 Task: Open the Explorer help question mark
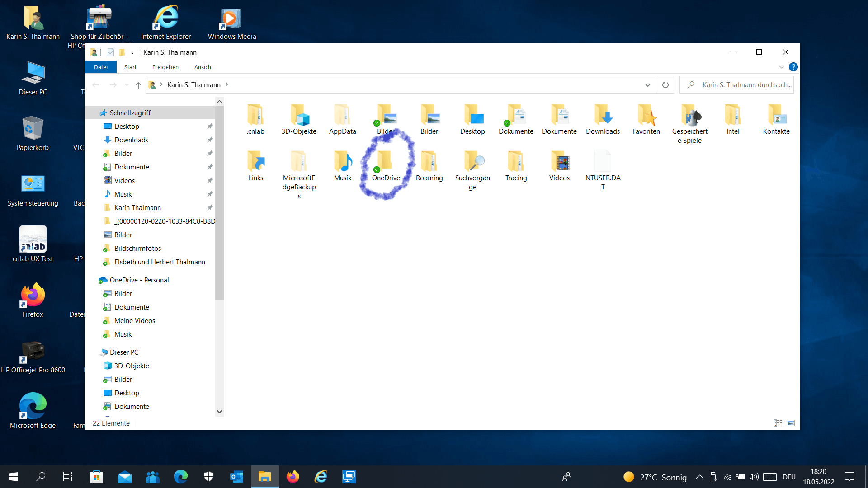pos(793,67)
